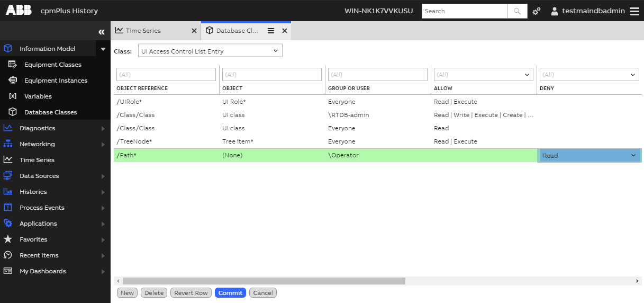644x303 pixels.
Task: Open the main hamburger menu at top right
Action: (x=634, y=11)
